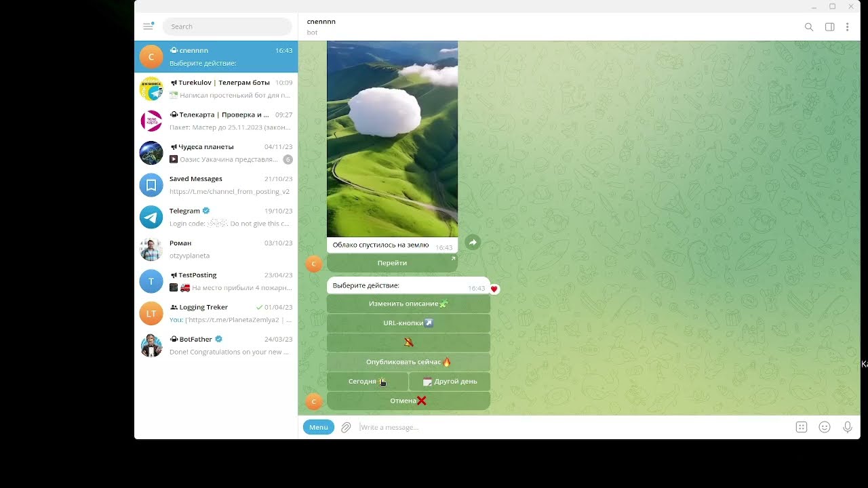
Task: Open the TestPosting channel row
Action: [216, 281]
